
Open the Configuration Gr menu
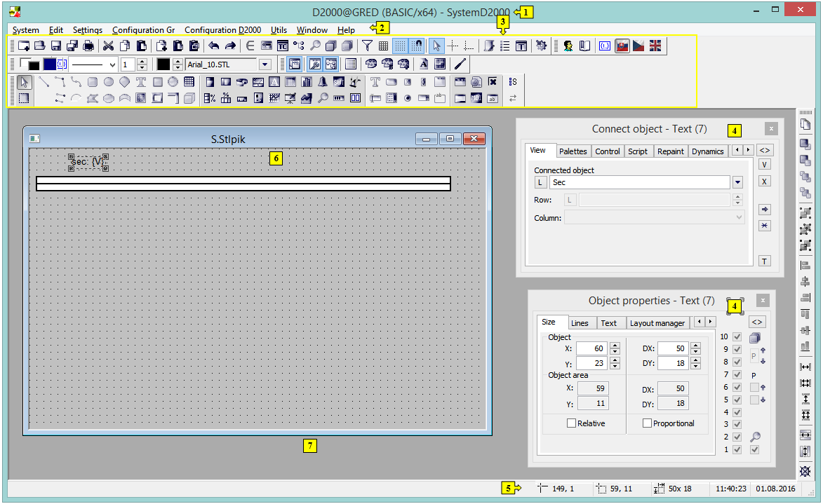[143, 30]
